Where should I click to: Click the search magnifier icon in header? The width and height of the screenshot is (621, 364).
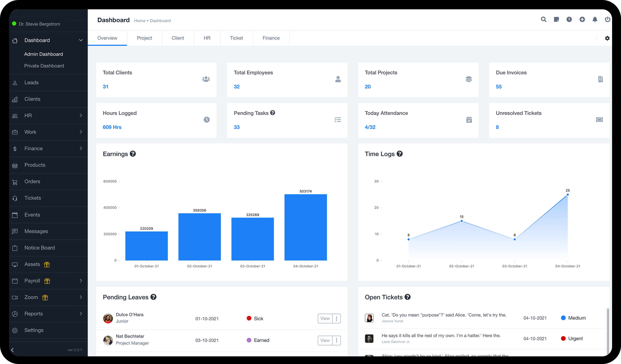543,20
